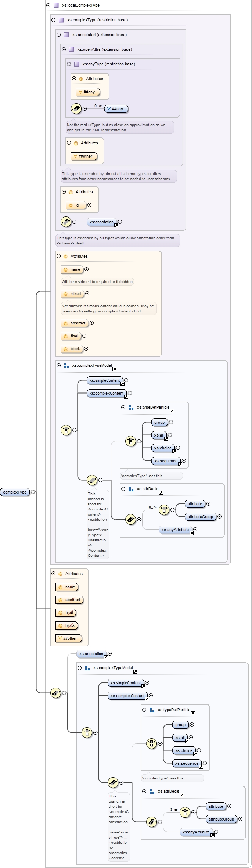Expand the name attribute with plus sign
Screen dimensions: 252x868
[86, 269]
